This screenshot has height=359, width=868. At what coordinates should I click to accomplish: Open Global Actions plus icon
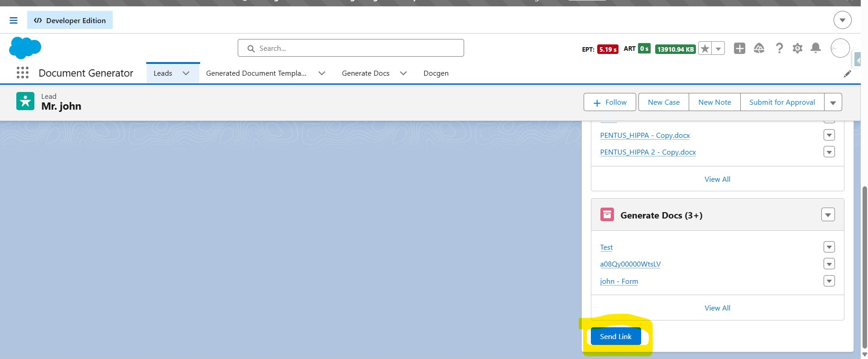739,48
